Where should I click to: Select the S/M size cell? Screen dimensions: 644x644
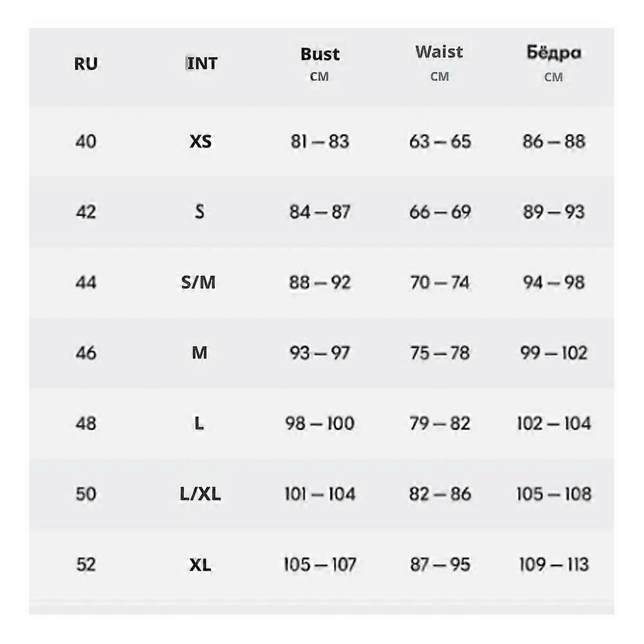pyautogui.click(x=198, y=282)
